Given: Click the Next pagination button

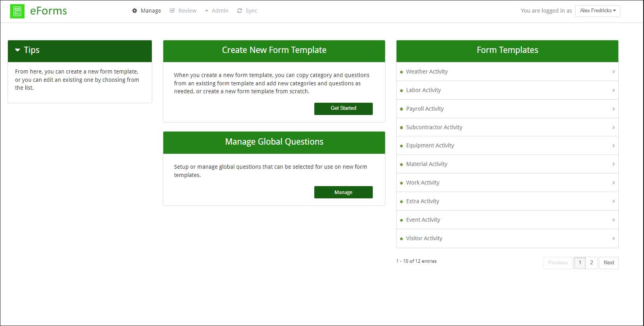Looking at the screenshot, I should [x=609, y=263].
